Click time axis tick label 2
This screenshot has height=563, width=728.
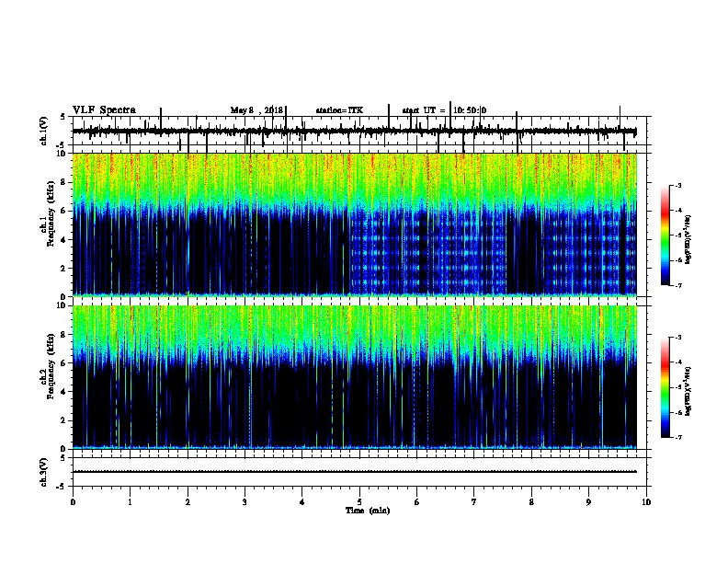click(188, 502)
